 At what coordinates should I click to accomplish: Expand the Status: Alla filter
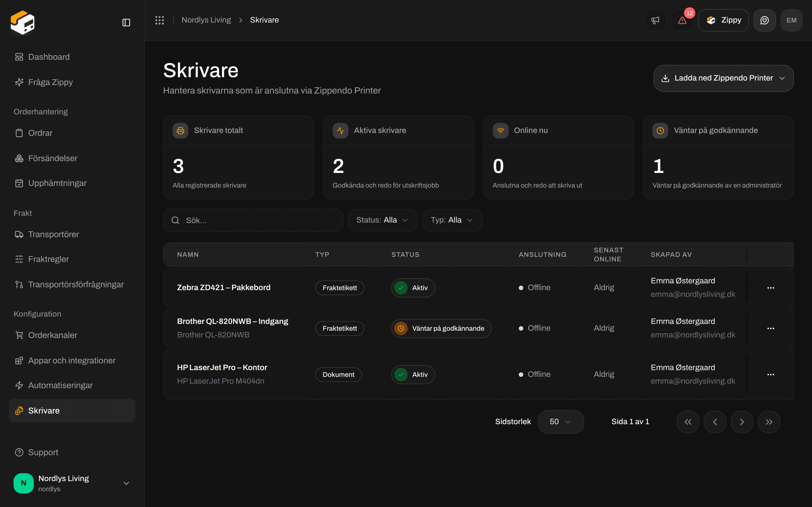pos(383,220)
